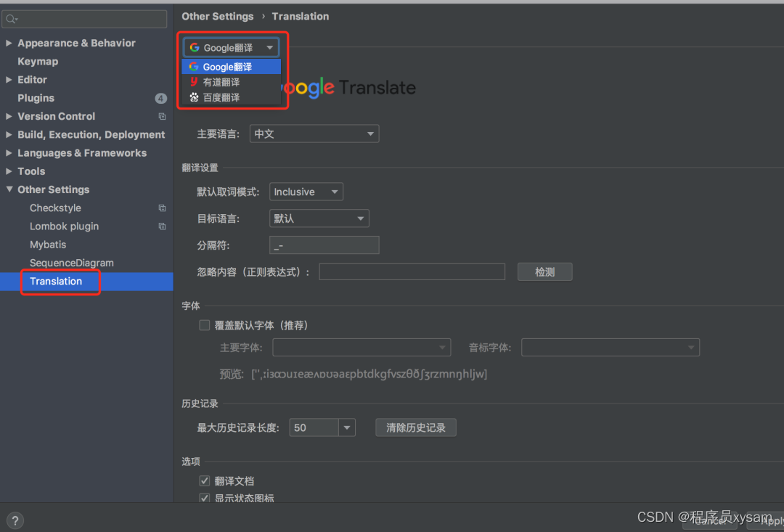Click the Plugins update count badge
784x532 pixels.
click(160, 99)
